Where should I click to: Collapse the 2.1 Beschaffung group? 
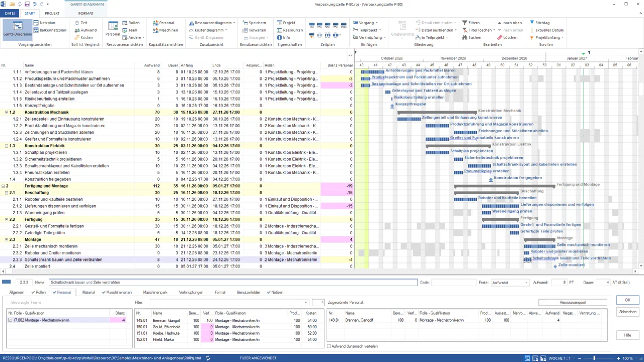(x=7, y=193)
